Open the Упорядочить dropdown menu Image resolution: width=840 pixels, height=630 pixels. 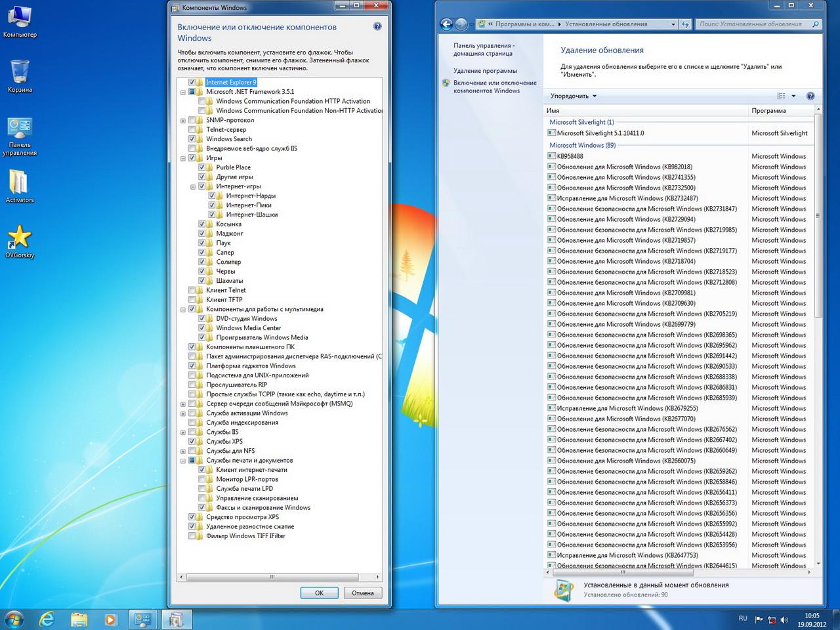click(574, 96)
